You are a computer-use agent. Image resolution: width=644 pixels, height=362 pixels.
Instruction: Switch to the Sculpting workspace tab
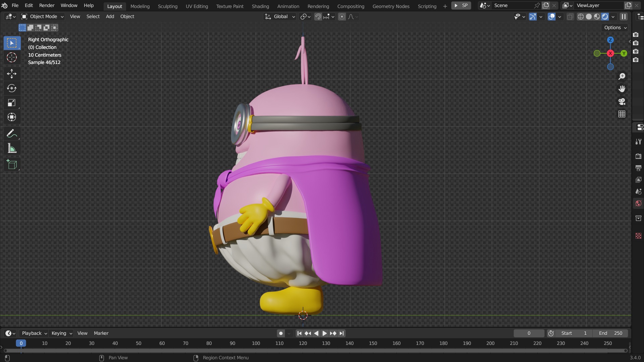click(167, 6)
